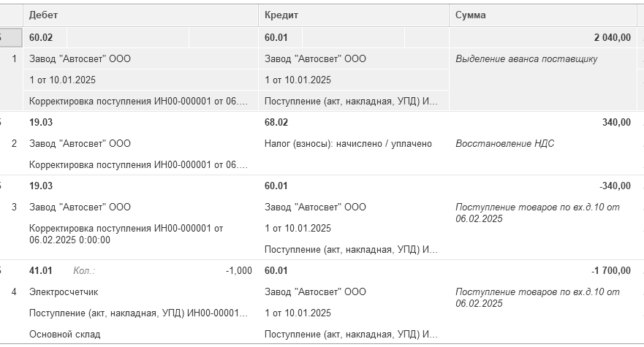The image size is (644, 347).
Task: Select debit account 60.02 cell
Action: (45, 37)
